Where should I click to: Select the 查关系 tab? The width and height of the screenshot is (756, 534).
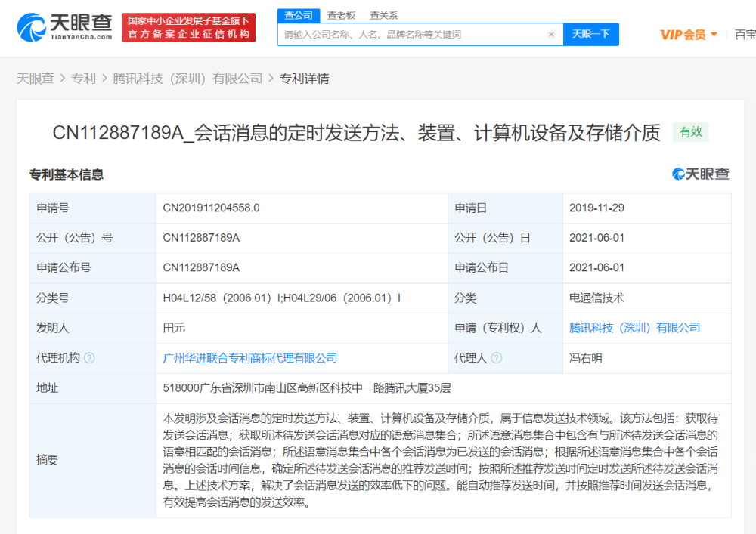tap(383, 15)
